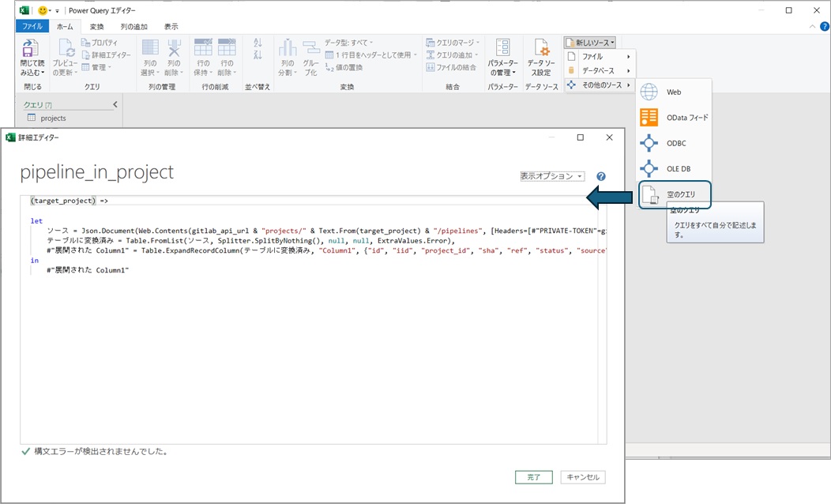Open データソース設定 (Data source settings)
The image size is (831, 504).
pos(540,57)
